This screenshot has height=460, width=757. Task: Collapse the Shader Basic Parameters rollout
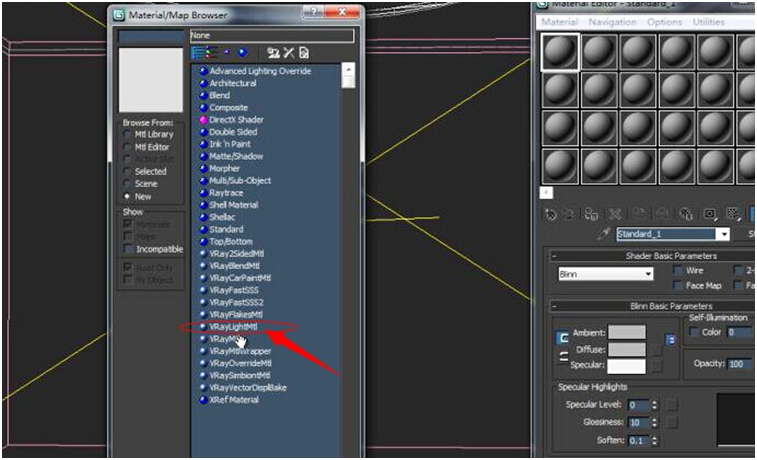pos(554,256)
